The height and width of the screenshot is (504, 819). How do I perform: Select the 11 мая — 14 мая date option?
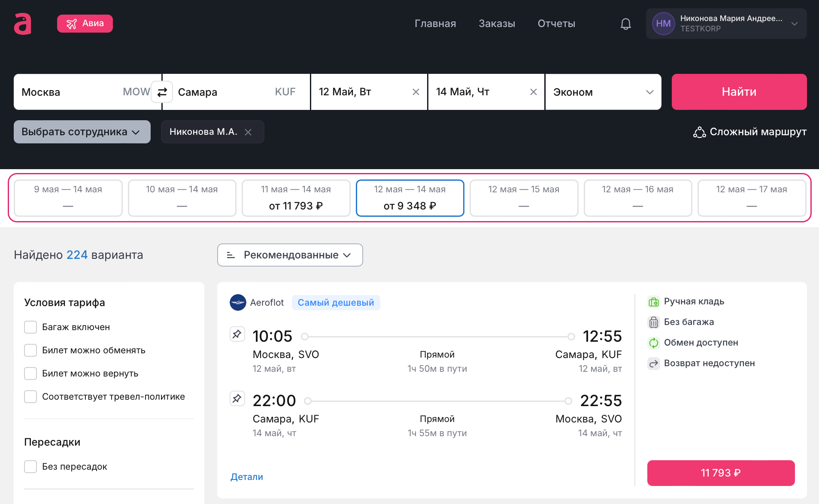296,198
